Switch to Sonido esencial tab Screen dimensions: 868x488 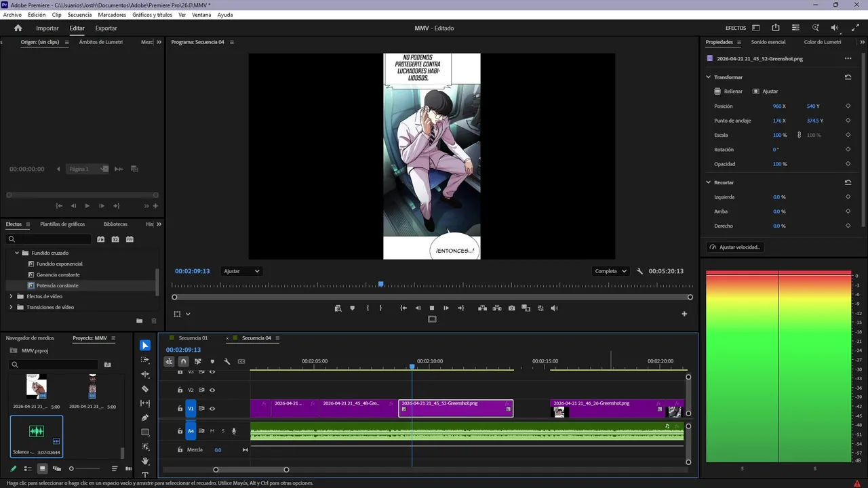click(768, 42)
